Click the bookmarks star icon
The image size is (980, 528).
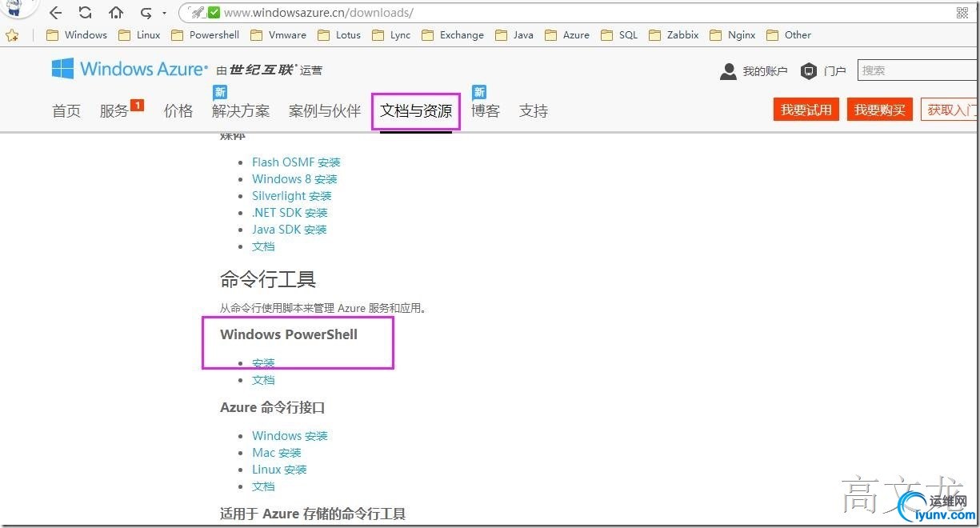pyautogui.click(x=12, y=35)
